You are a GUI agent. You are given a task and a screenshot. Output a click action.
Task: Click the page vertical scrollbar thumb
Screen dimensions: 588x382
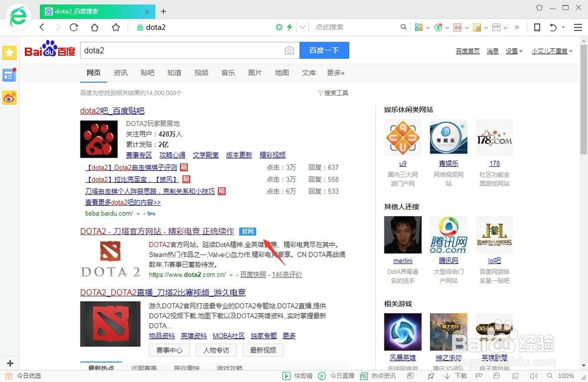tap(583, 100)
